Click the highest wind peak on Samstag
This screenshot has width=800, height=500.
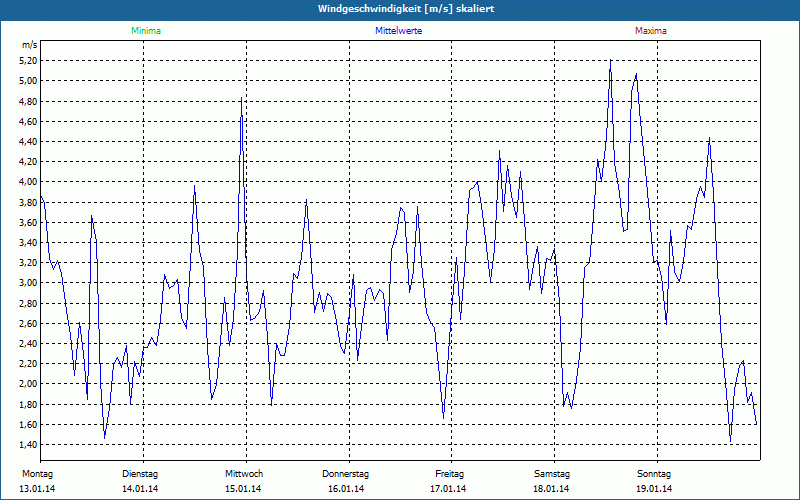(611, 60)
